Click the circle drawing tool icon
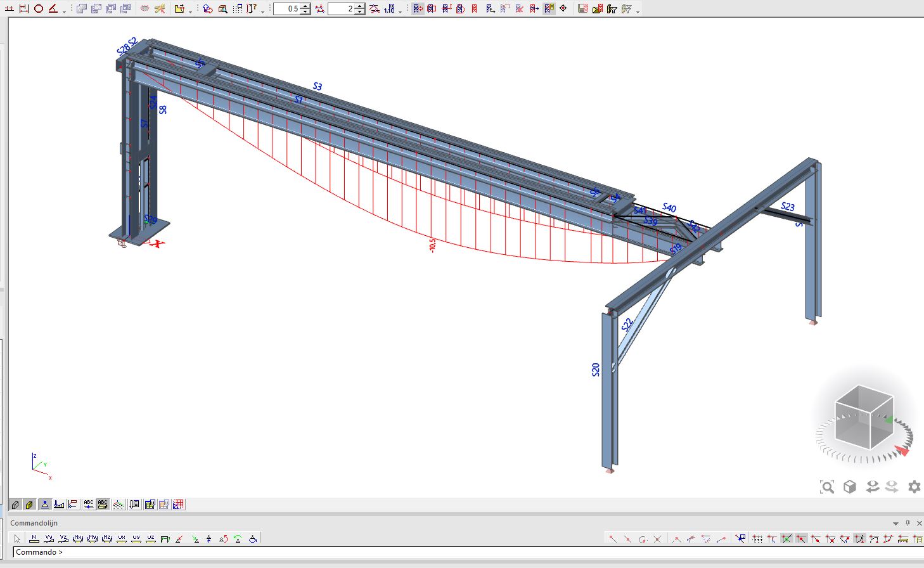Screen dimensions: 924x568 pos(39,8)
